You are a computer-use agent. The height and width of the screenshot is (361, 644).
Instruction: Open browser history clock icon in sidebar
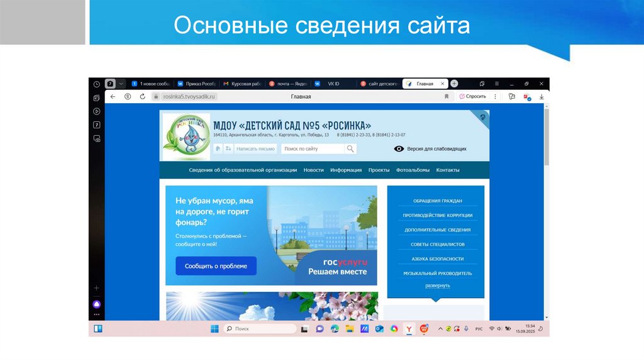[x=96, y=84]
